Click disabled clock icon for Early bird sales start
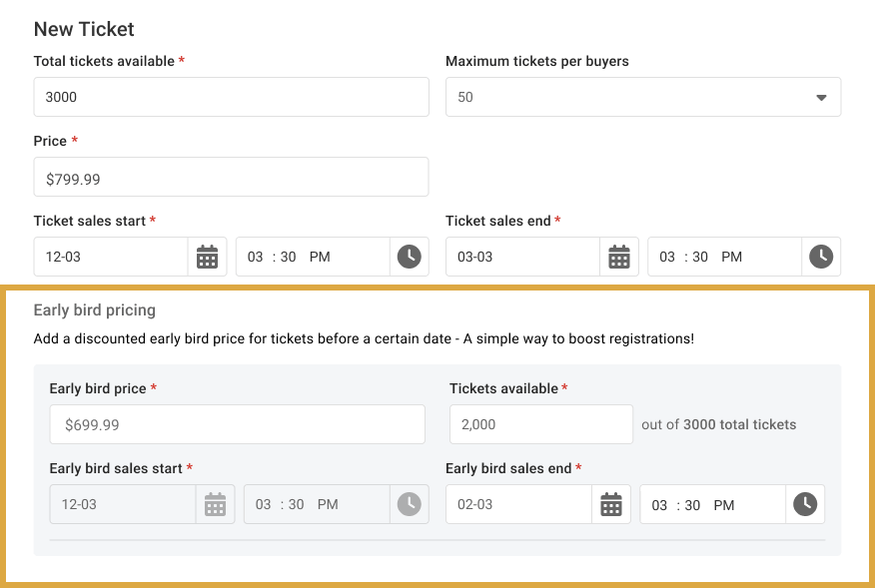This screenshot has height=588, width=875. pyautogui.click(x=410, y=504)
